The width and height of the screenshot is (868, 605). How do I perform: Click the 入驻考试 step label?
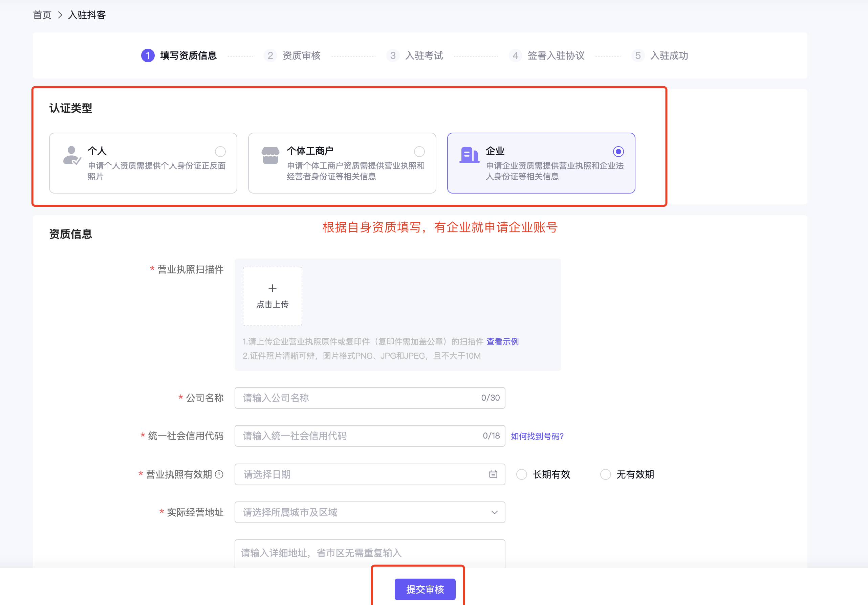point(424,55)
